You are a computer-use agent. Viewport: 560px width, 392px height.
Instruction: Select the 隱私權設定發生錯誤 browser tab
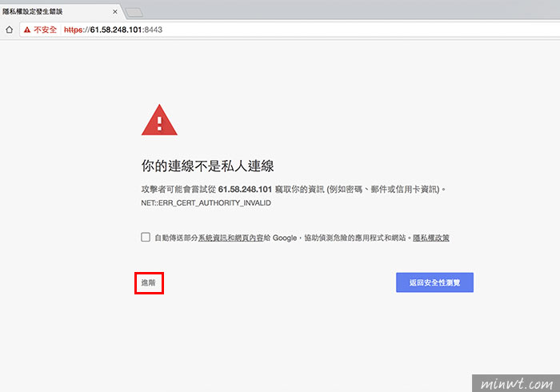(61, 11)
